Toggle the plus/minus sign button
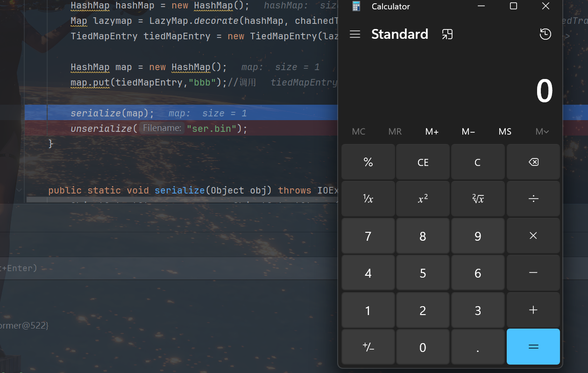 tap(368, 347)
